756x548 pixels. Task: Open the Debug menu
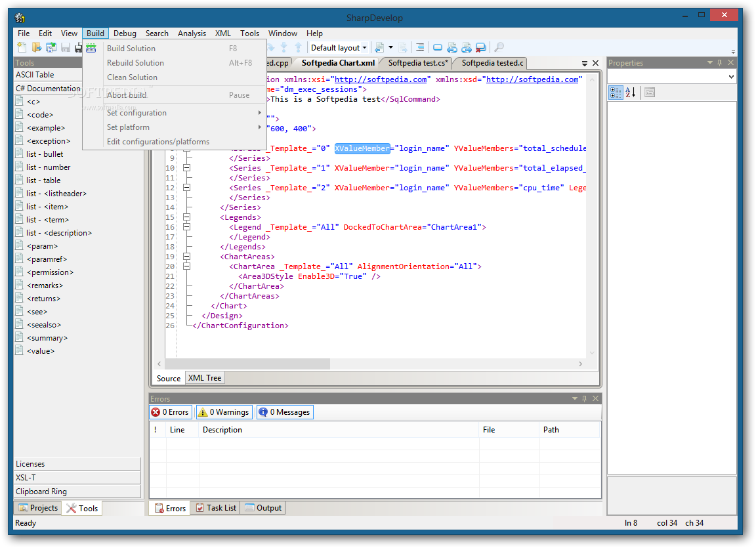click(x=125, y=33)
